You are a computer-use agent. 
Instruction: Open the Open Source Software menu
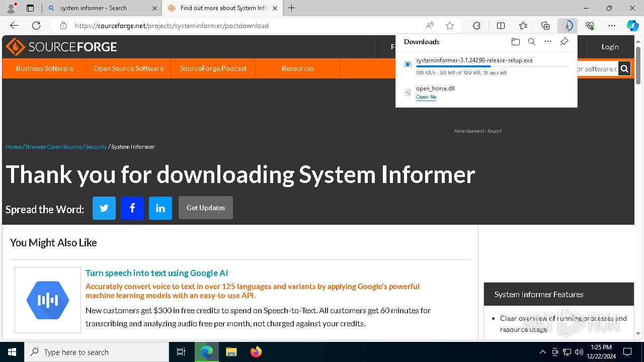(x=128, y=68)
